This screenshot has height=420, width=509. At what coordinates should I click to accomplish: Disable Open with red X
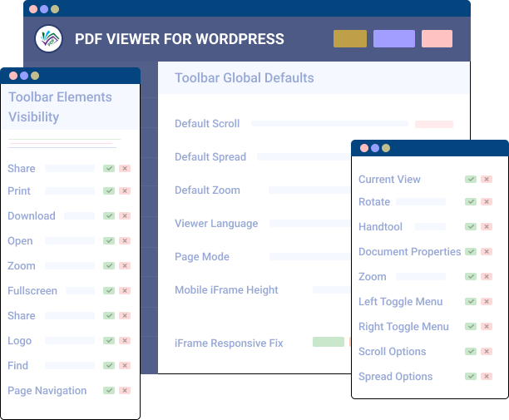125,241
